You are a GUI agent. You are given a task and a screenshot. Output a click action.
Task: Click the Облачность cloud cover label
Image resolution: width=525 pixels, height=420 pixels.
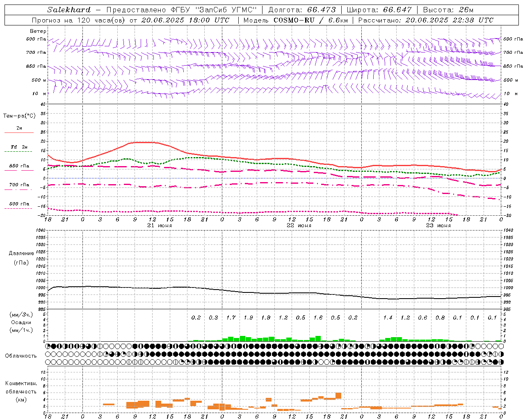click(21, 356)
